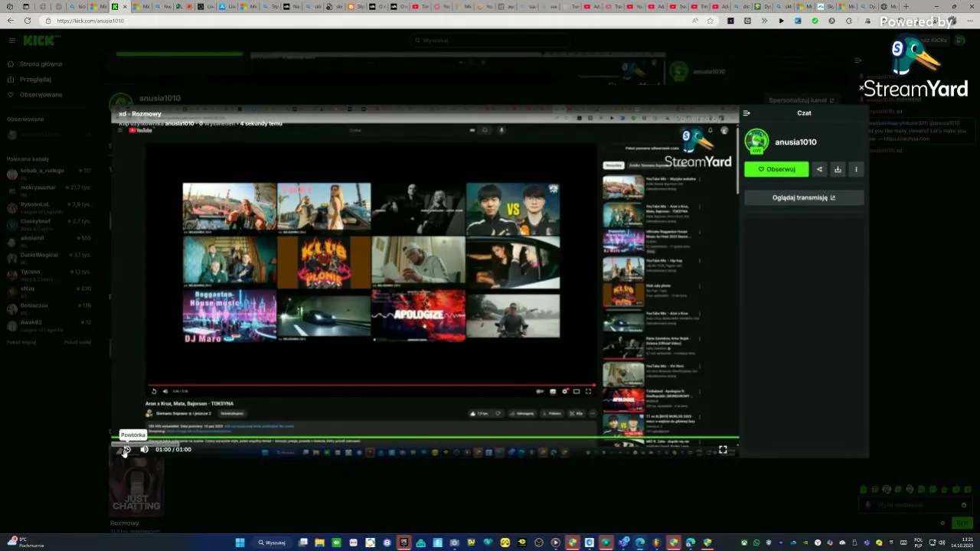Open the aikoiemil recommended channel

click(x=49, y=240)
